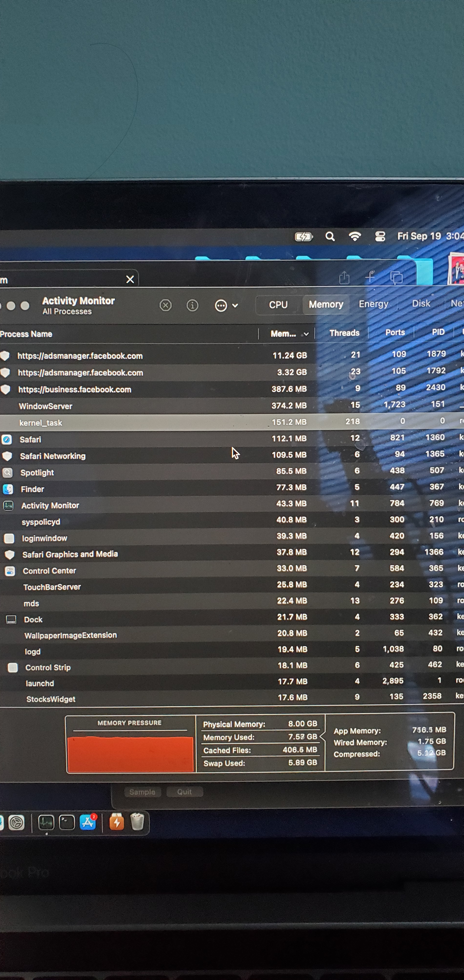
Task: Click the Sample button
Action: coord(142,792)
